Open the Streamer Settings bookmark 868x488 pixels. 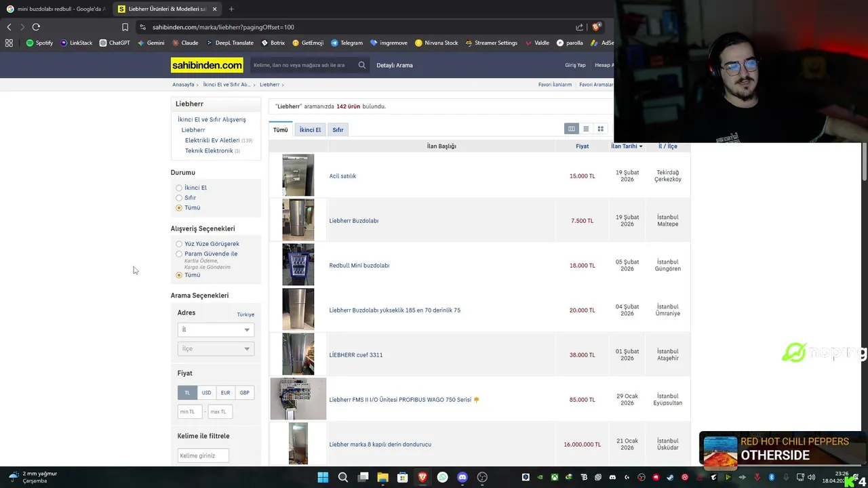[490, 43]
